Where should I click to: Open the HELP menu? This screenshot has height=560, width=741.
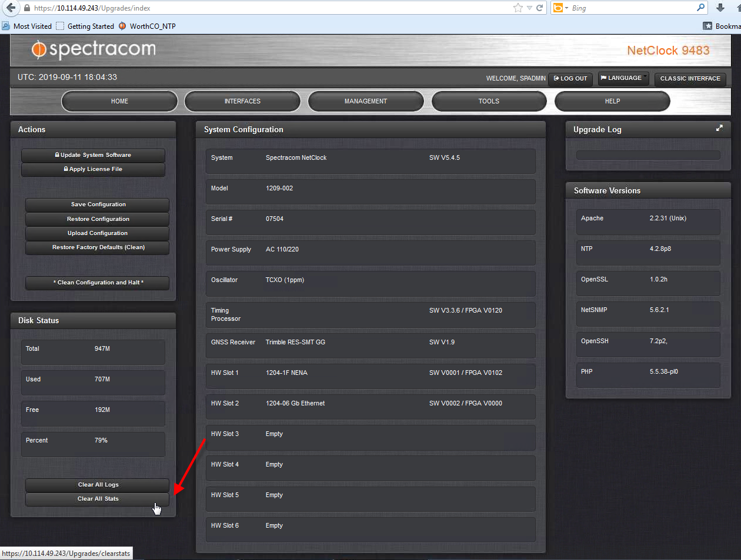pos(612,101)
